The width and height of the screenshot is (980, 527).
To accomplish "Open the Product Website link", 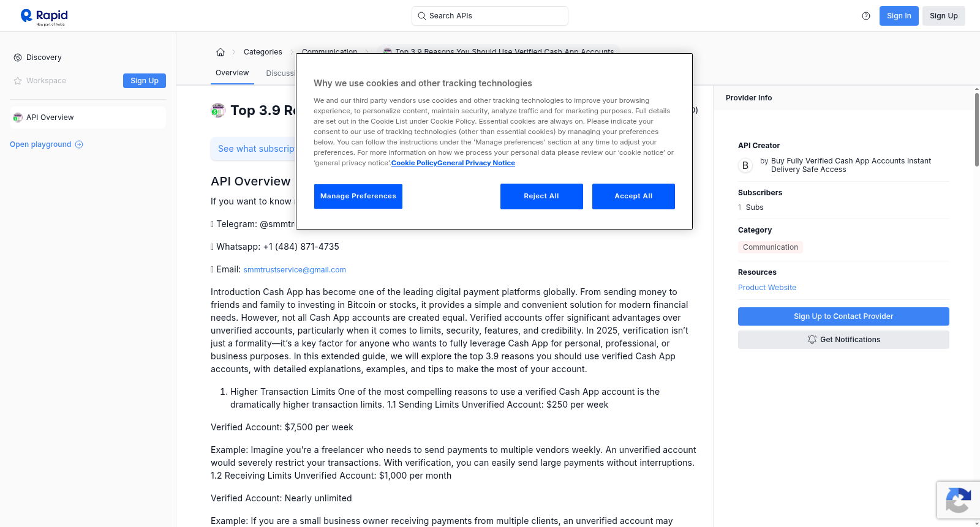I will [x=767, y=288].
